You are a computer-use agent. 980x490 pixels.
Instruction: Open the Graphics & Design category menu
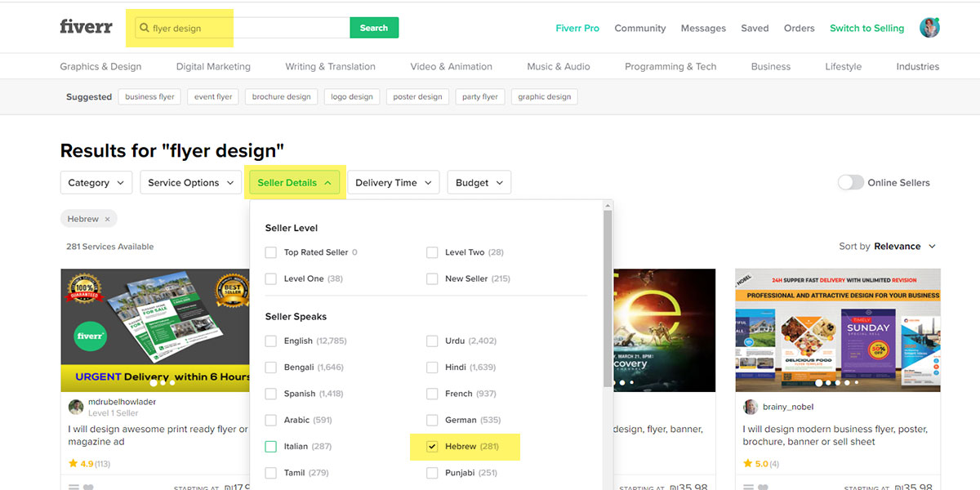pyautogui.click(x=100, y=67)
